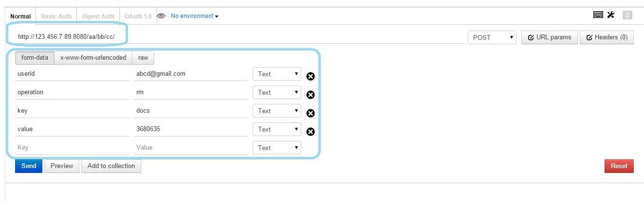644x205 pixels.
Task: Open the type dropdown for empty row
Action: pos(276,148)
